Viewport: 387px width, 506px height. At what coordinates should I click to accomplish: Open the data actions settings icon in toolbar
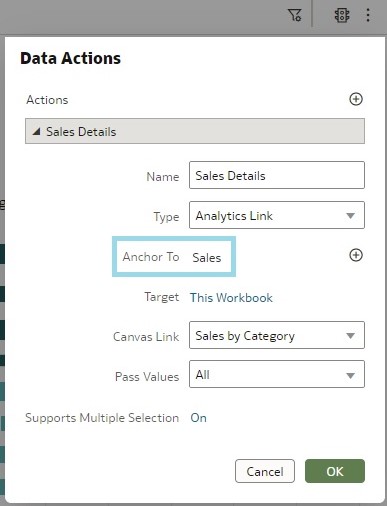click(342, 15)
